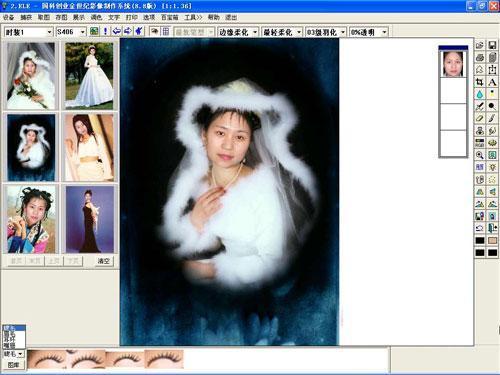The image size is (500, 375).
Task: Select the text 'A' tool
Action: (x=492, y=82)
